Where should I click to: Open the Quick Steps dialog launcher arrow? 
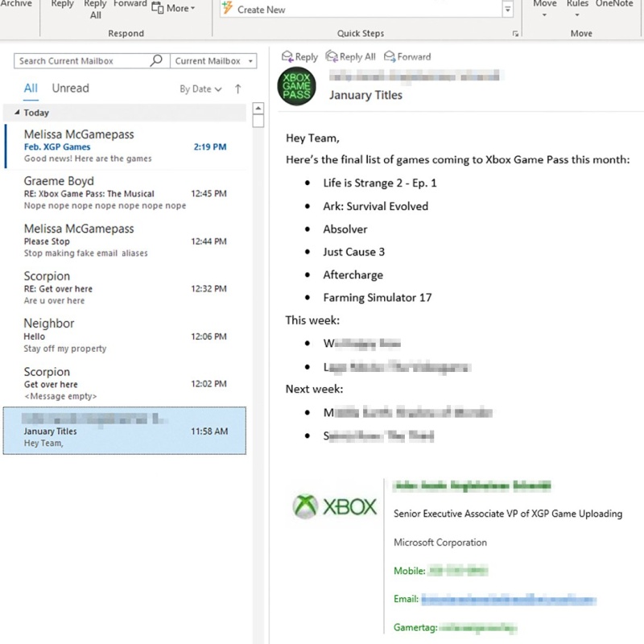point(515,33)
